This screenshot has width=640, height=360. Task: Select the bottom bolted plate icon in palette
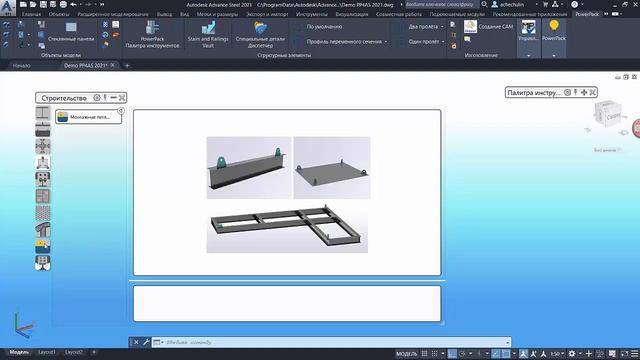tap(42, 263)
